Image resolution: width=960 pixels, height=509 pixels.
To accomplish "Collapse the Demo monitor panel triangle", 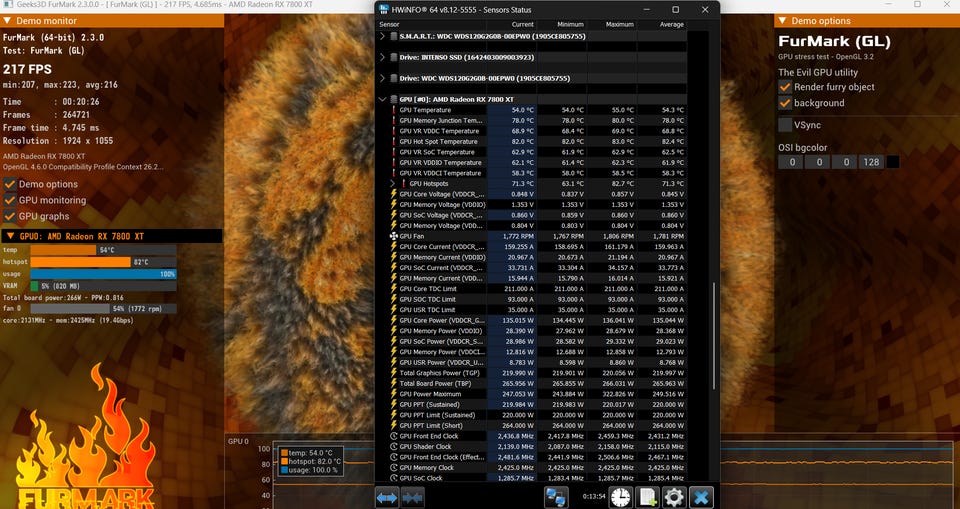I will click(7, 21).
